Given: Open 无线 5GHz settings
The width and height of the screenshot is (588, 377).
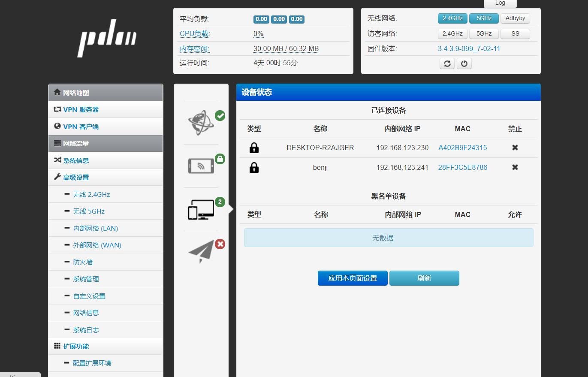Looking at the screenshot, I should click(106, 211).
